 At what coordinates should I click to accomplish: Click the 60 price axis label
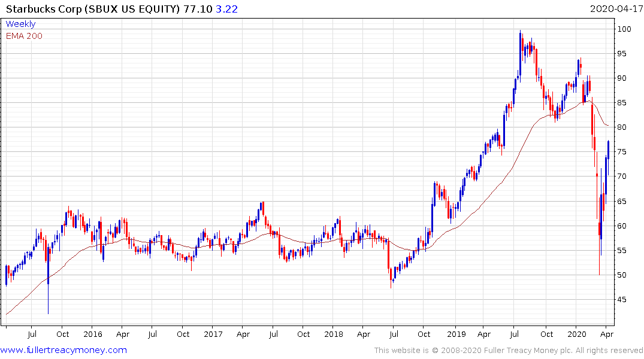coord(622,226)
